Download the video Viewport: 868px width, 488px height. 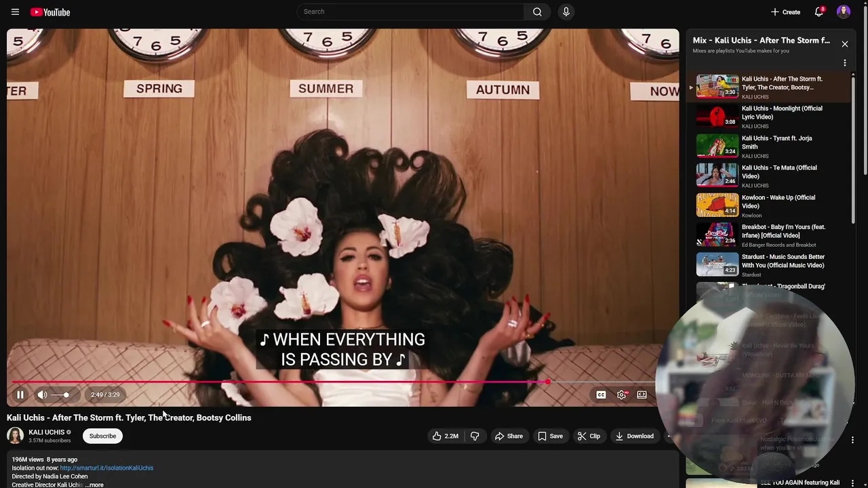click(x=635, y=436)
